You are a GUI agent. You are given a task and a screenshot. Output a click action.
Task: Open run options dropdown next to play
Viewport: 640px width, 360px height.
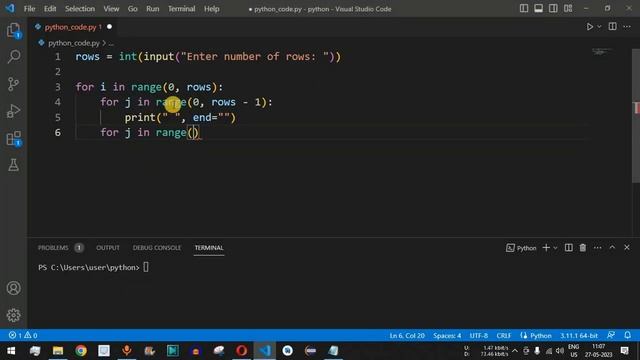599,27
